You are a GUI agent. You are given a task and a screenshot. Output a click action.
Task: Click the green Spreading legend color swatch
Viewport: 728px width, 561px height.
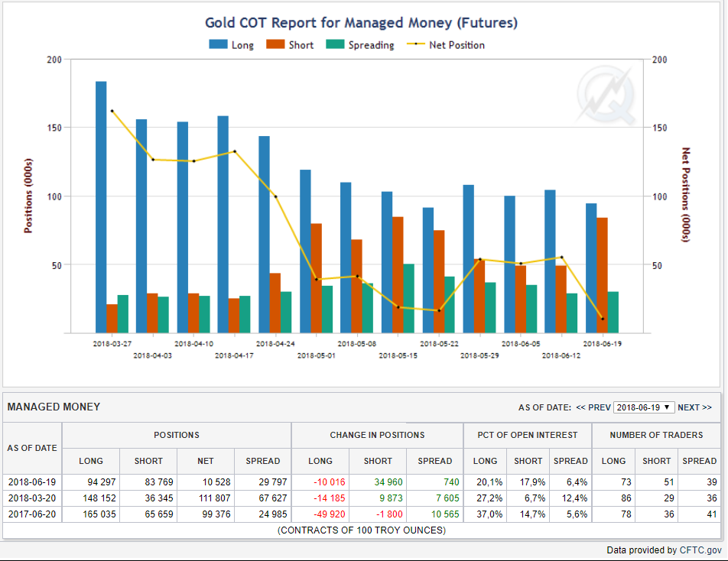[335, 44]
